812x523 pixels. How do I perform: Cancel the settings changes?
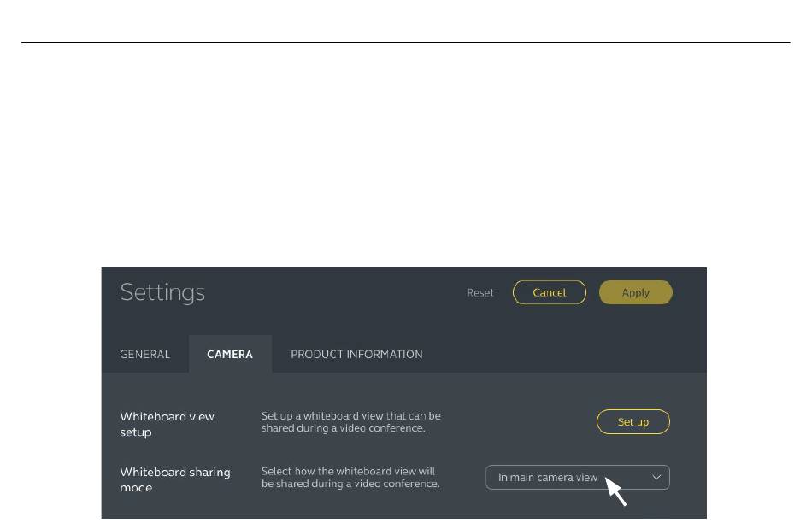click(549, 292)
